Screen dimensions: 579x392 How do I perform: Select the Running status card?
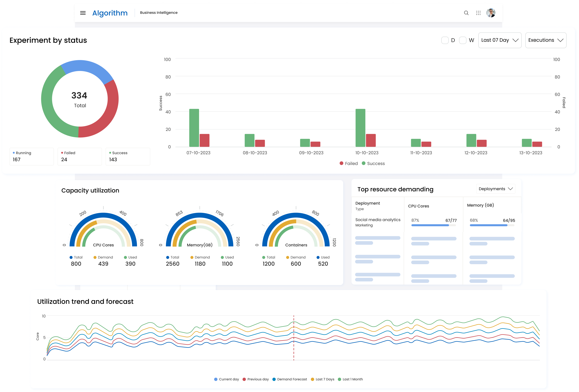(x=32, y=156)
